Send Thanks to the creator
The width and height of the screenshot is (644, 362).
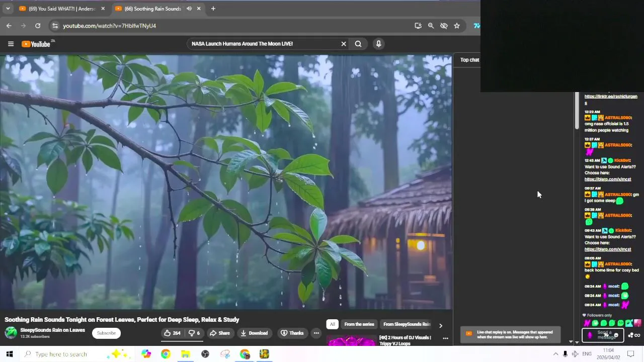(x=292, y=333)
